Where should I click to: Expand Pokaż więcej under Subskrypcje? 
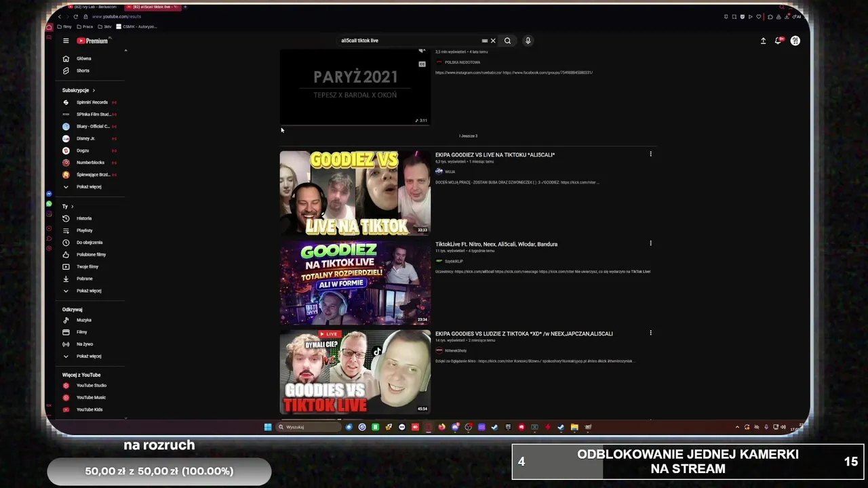89,187
